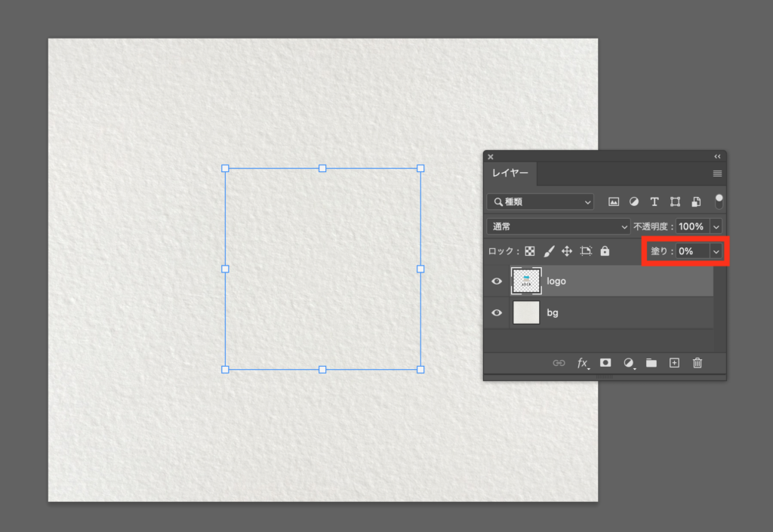The width and height of the screenshot is (773, 532).
Task: Select the logo layer thumbnail
Action: [x=526, y=281]
